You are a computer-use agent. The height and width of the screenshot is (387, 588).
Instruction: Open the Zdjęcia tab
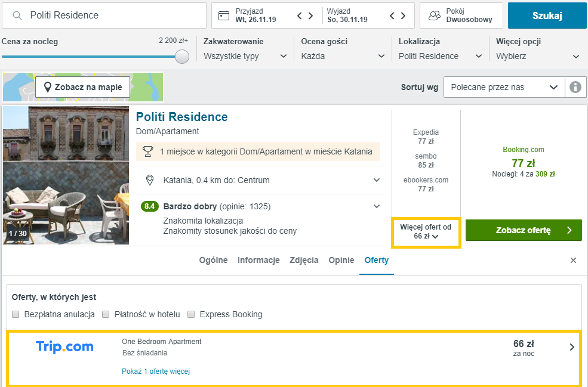[x=304, y=261]
